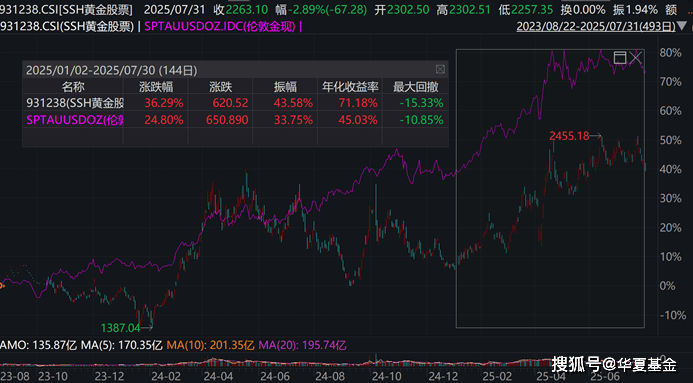Click the 71.18% annualized return value
Screen dimensions: 693x383
[358, 103]
